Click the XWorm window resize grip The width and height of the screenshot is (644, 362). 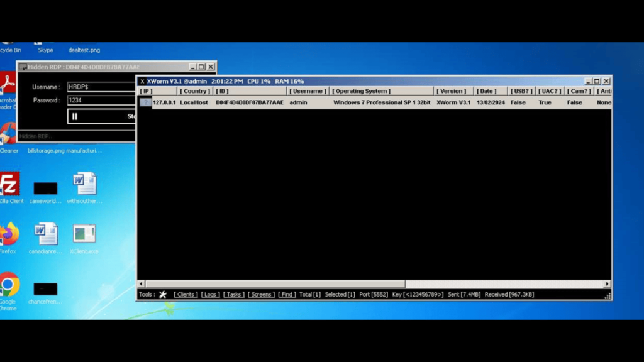[608, 296]
